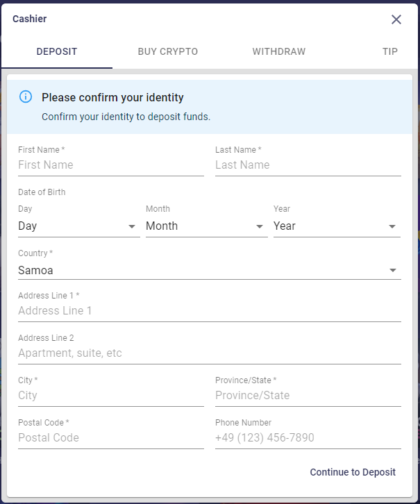Focus the First Name input field
This screenshot has height=504, width=420.
click(x=111, y=165)
